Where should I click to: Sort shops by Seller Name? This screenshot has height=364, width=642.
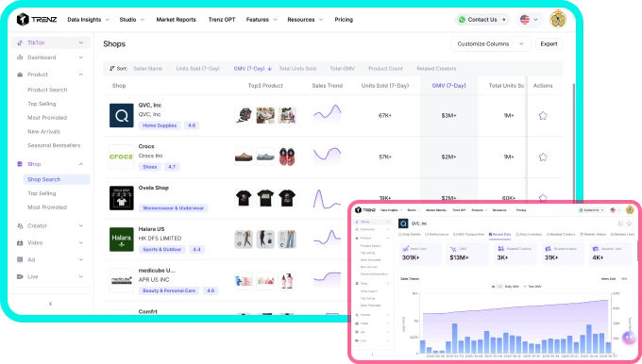point(148,69)
